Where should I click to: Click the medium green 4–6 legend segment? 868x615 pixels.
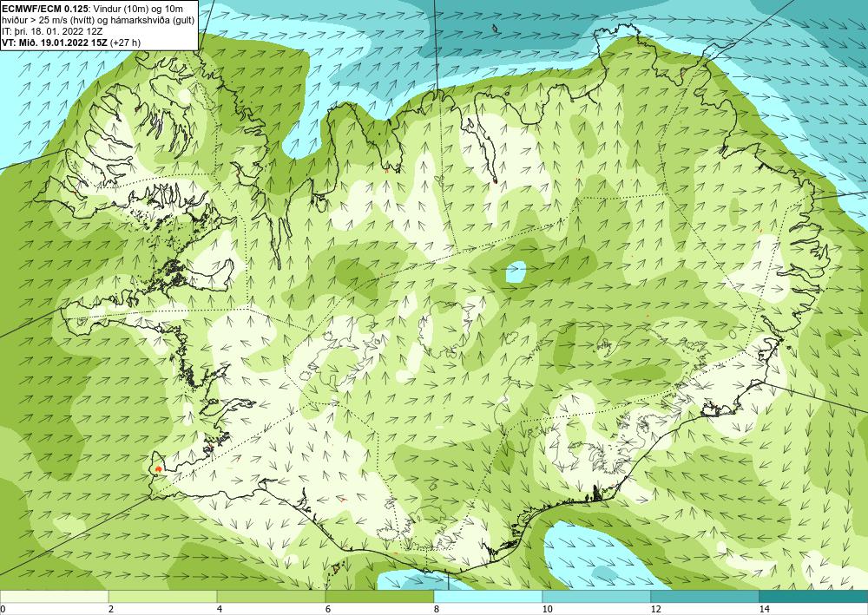click(x=271, y=597)
